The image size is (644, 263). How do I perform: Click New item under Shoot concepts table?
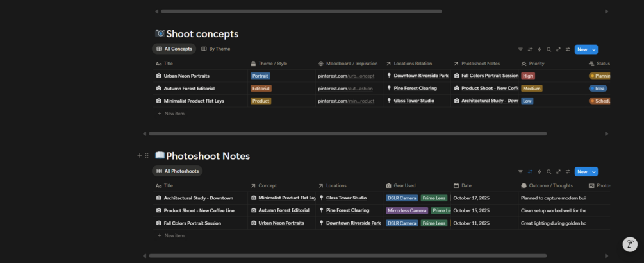click(x=174, y=114)
